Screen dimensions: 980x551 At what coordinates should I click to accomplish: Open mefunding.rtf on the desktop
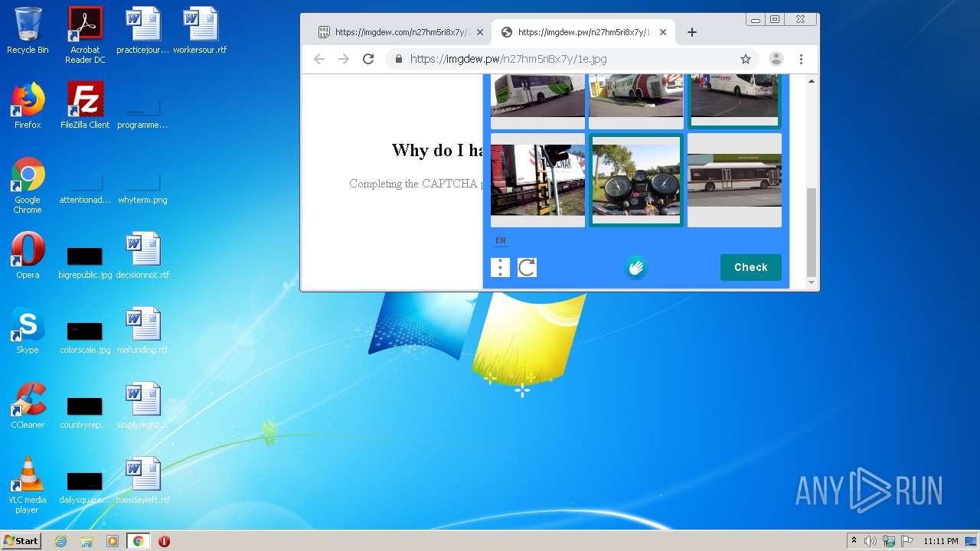point(142,331)
